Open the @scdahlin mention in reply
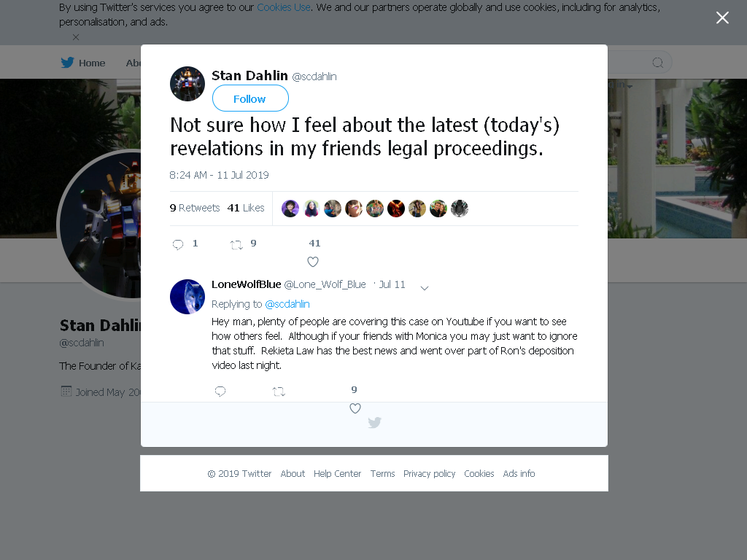Screen dimensions: 747x560 pyautogui.click(x=287, y=304)
